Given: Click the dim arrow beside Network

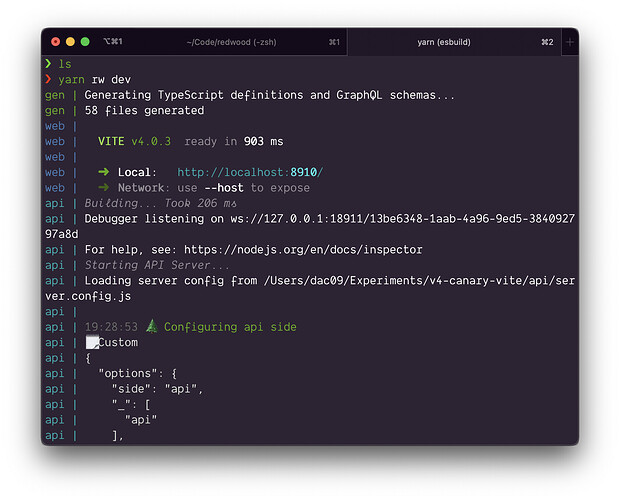Looking at the screenshot, I should click(104, 187).
